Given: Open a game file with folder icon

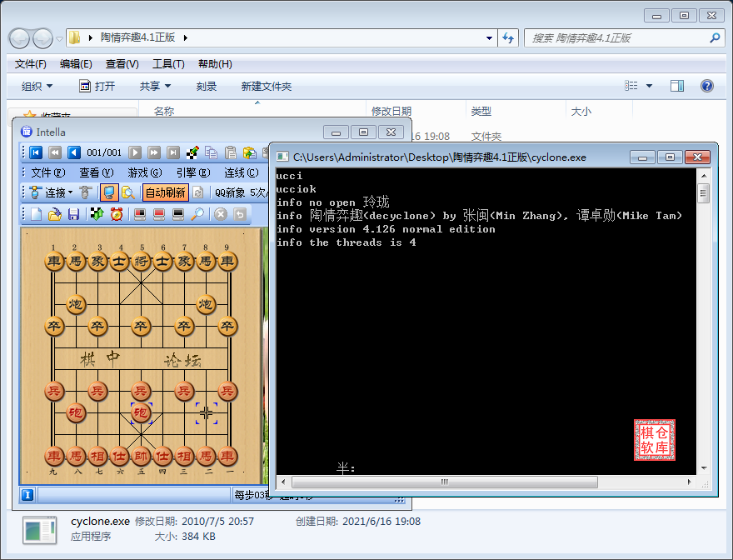Looking at the screenshot, I should (55, 214).
